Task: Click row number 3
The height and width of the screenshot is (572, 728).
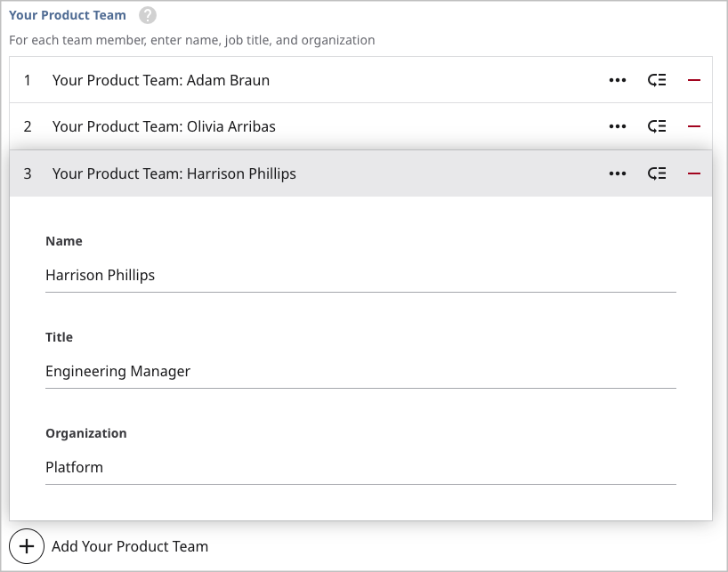Action: click(x=28, y=173)
